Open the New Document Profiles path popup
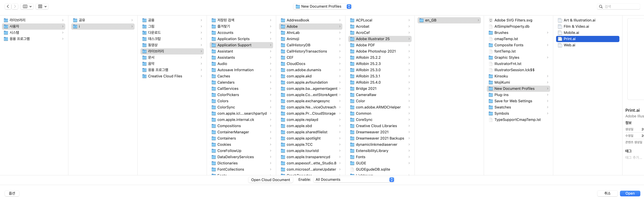This screenshot has width=644, height=200. pyautogui.click(x=323, y=6)
